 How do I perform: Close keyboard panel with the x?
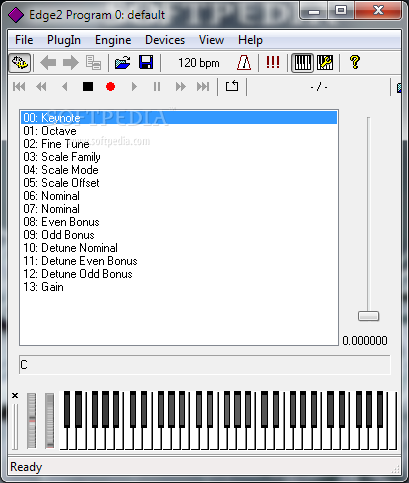[15, 396]
